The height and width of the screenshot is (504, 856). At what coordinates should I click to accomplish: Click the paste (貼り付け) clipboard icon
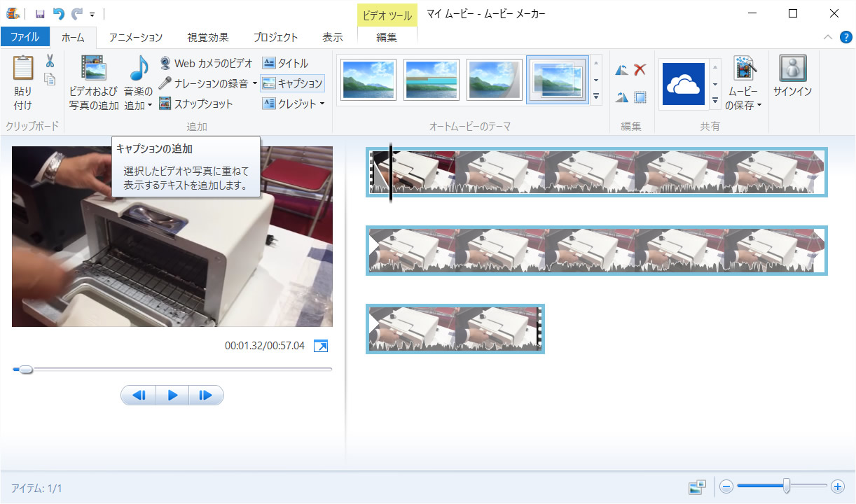click(x=23, y=69)
